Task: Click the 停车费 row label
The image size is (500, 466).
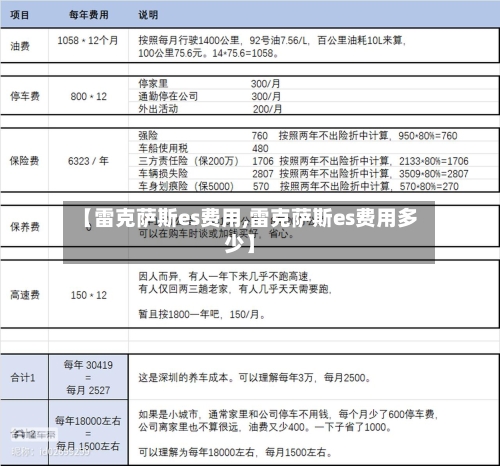Action: tap(25, 96)
